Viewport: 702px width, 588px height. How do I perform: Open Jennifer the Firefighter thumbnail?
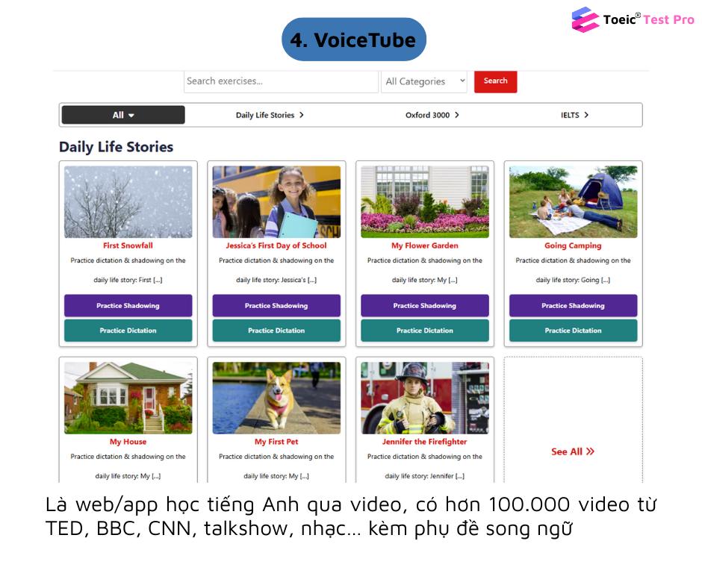point(425,398)
